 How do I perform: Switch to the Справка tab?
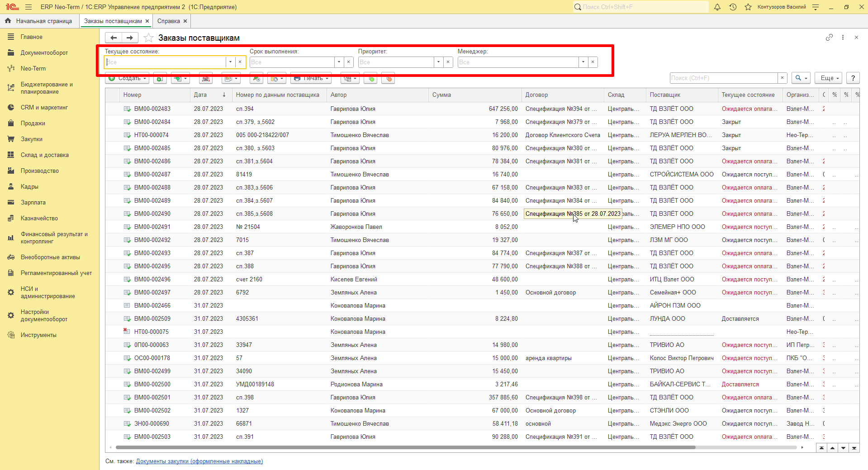pos(169,21)
